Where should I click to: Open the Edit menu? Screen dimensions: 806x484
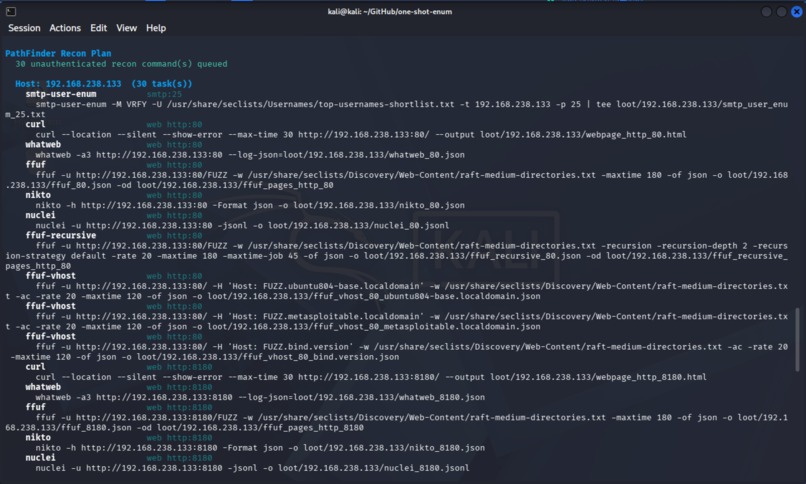pos(98,28)
